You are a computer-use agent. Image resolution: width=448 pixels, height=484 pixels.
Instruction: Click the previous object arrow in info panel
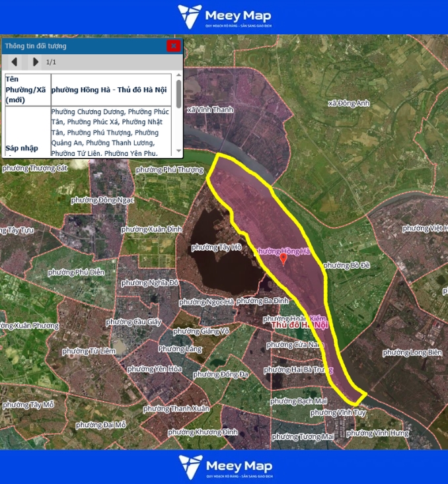(x=14, y=62)
